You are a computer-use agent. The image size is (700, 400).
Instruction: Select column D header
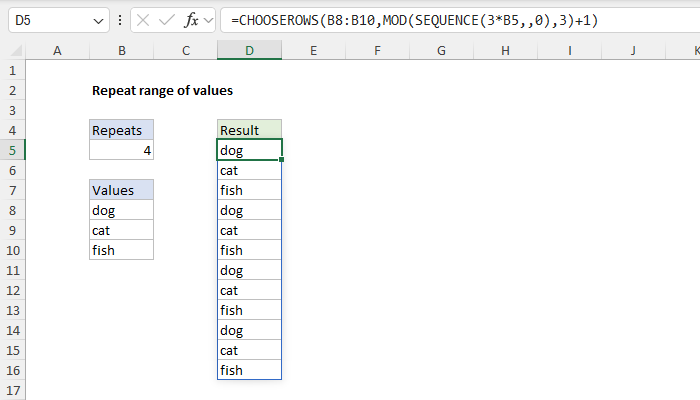point(249,50)
